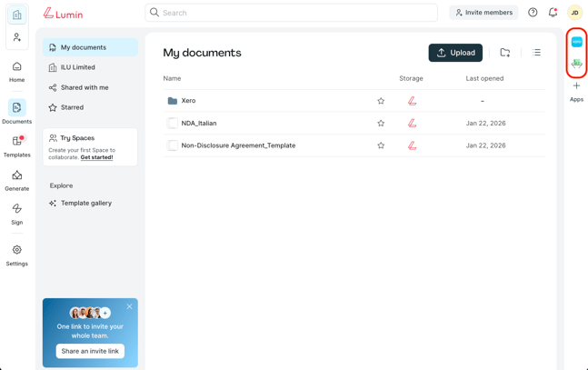Click Share an invite link button
The width and height of the screenshot is (588, 370).
[90, 351]
